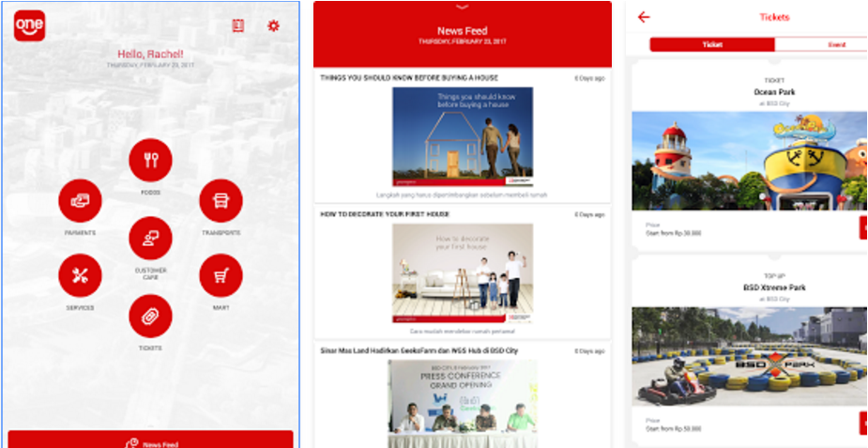The image size is (868, 448).
Task: Click caption under the decorate house image
Action: (463, 332)
